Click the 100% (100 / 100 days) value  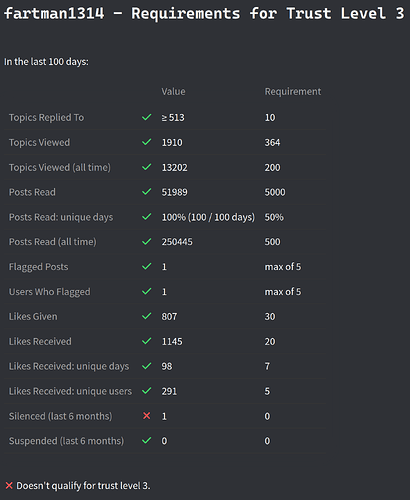tap(208, 217)
